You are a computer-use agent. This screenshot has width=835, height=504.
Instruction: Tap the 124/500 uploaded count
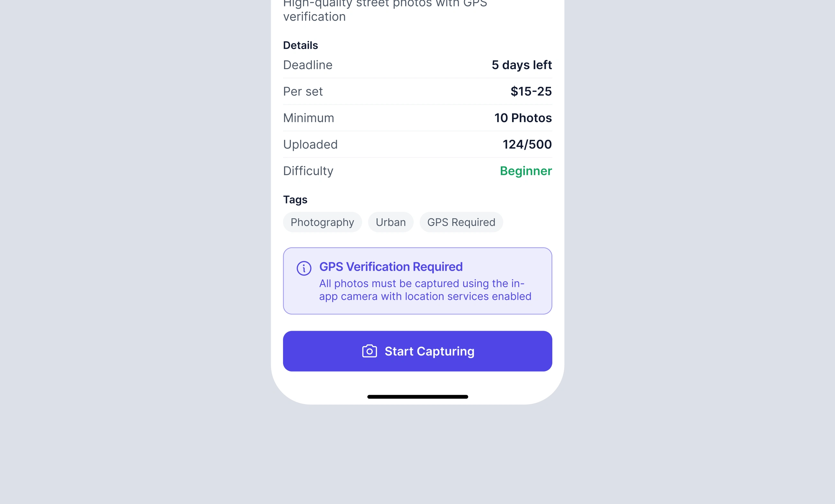tap(527, 145)
